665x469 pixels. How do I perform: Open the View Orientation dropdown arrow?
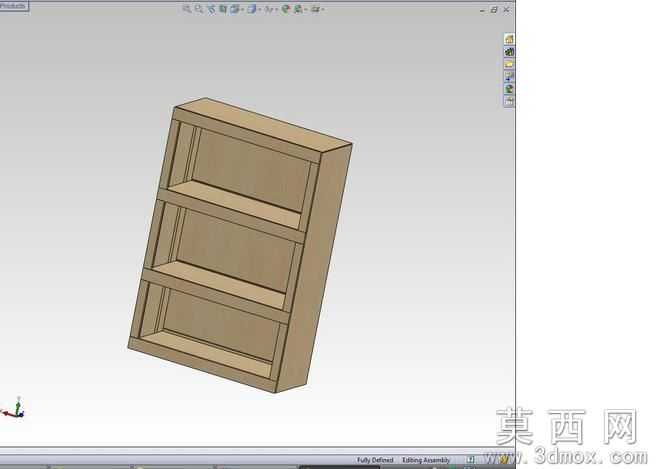point(243,10)
